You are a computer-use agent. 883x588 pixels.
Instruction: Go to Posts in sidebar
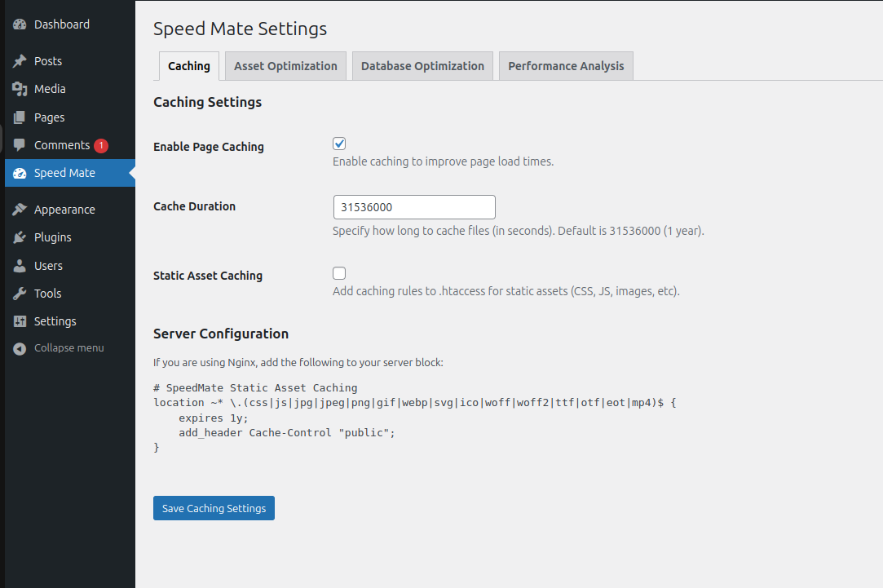[48, 61]
